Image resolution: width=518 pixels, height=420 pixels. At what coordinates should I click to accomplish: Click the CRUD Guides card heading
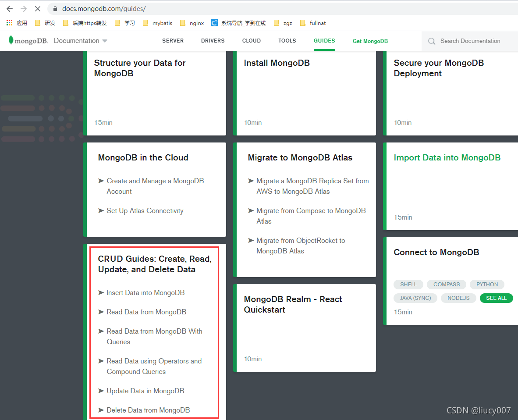point(155,264)
